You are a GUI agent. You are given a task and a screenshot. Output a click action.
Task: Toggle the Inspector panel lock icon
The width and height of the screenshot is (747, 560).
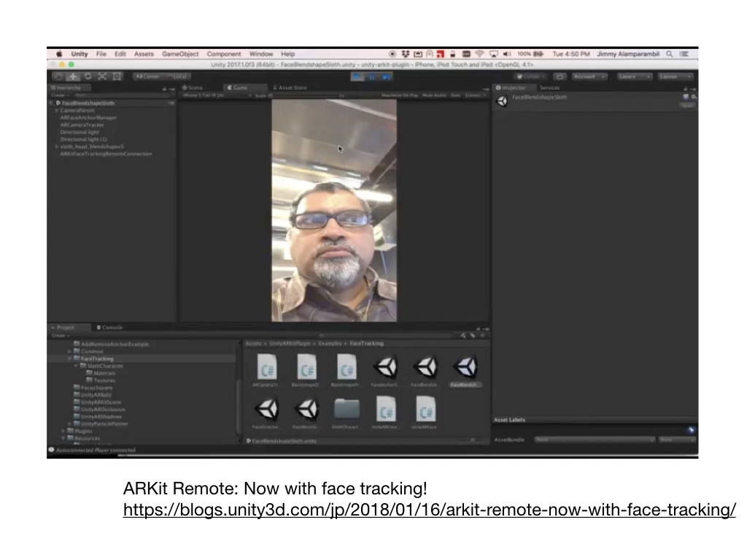click(686, 88)
